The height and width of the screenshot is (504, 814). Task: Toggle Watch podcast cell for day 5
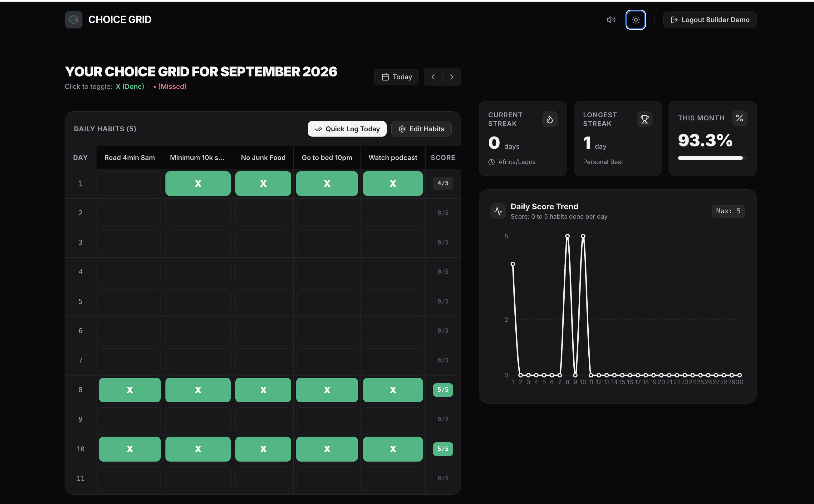click(x=393, y=302)
